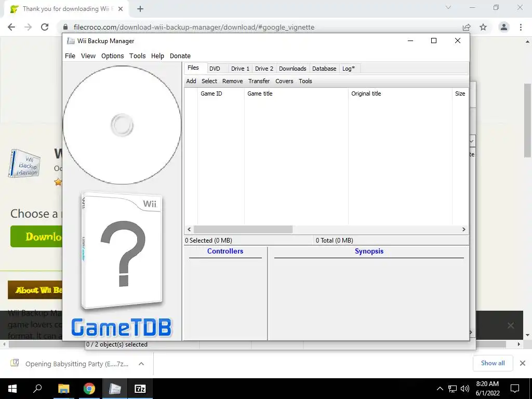
Task: Reload the filecroco page
Action: coord(45,27)
